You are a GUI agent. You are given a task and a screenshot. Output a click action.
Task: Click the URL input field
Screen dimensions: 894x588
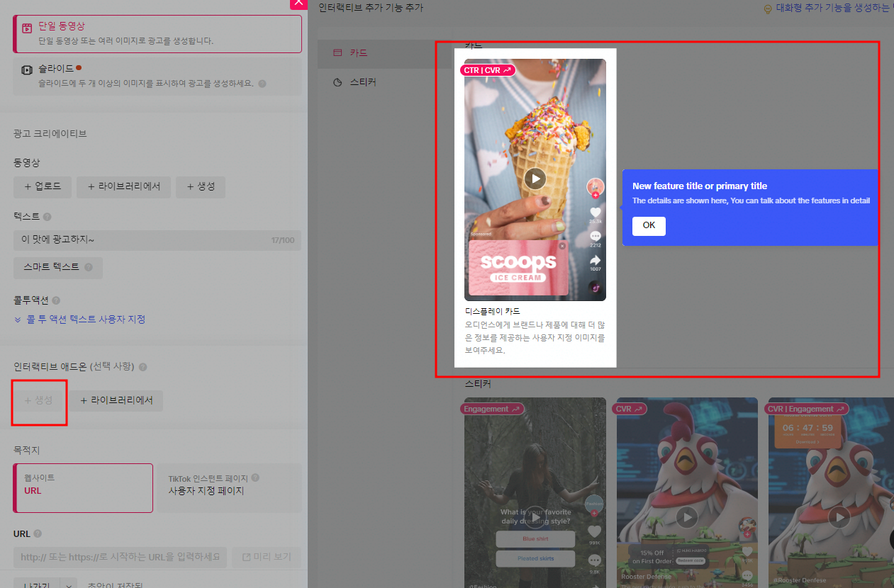[x=121, y=558]
